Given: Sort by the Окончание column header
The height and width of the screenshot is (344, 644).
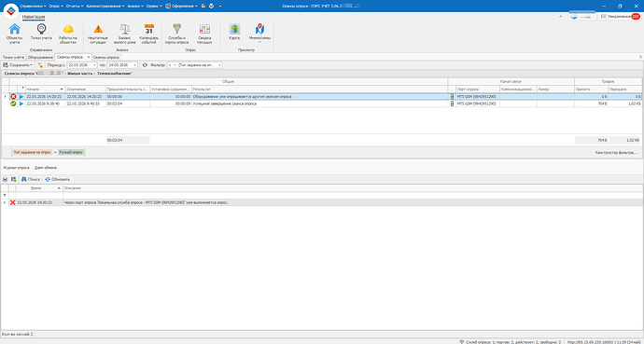Looking at the screenshot, I should [86, 89].
